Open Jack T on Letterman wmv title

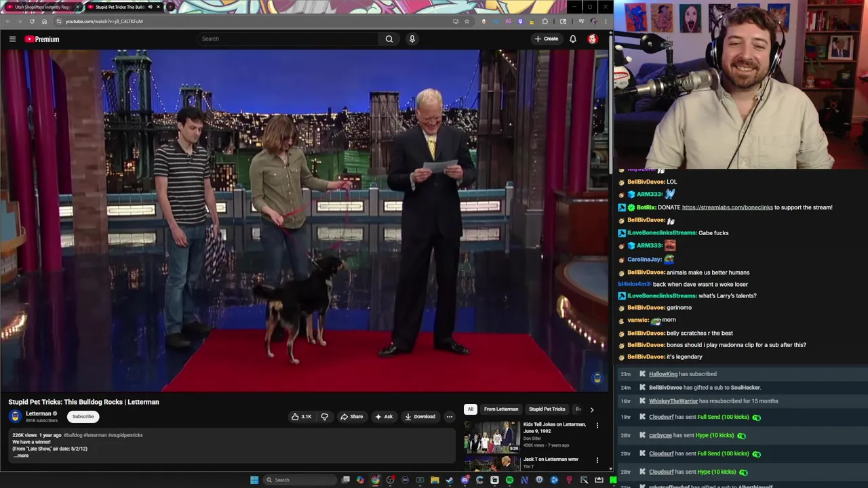coord(551,460)
